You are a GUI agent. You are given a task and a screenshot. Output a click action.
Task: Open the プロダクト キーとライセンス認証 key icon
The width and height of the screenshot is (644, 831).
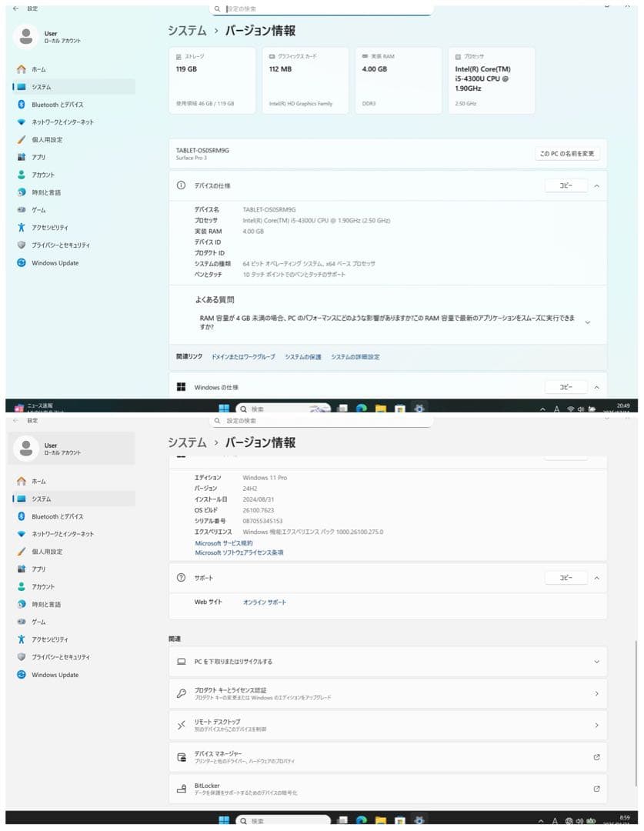coord(182,693)
